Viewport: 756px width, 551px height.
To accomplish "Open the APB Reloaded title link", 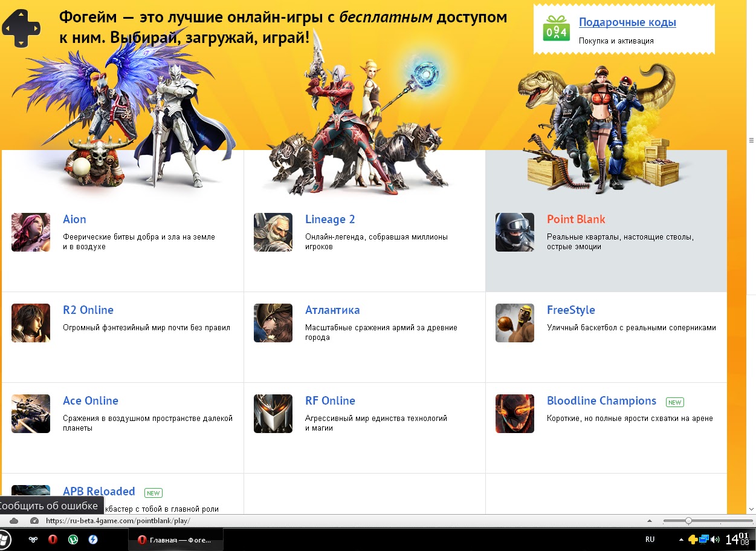I will click(x=99, y=492).
